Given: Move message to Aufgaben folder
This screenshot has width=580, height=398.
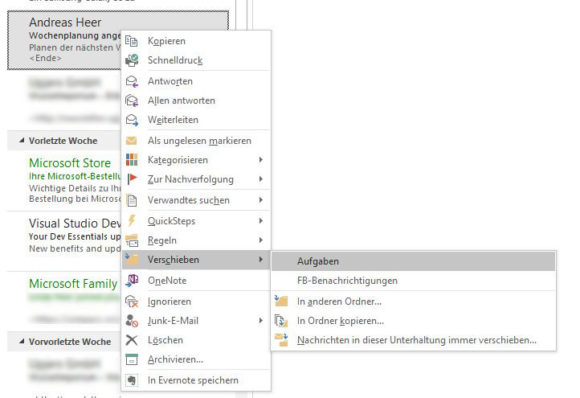Looking at the screenshot, I should point(414,261).
